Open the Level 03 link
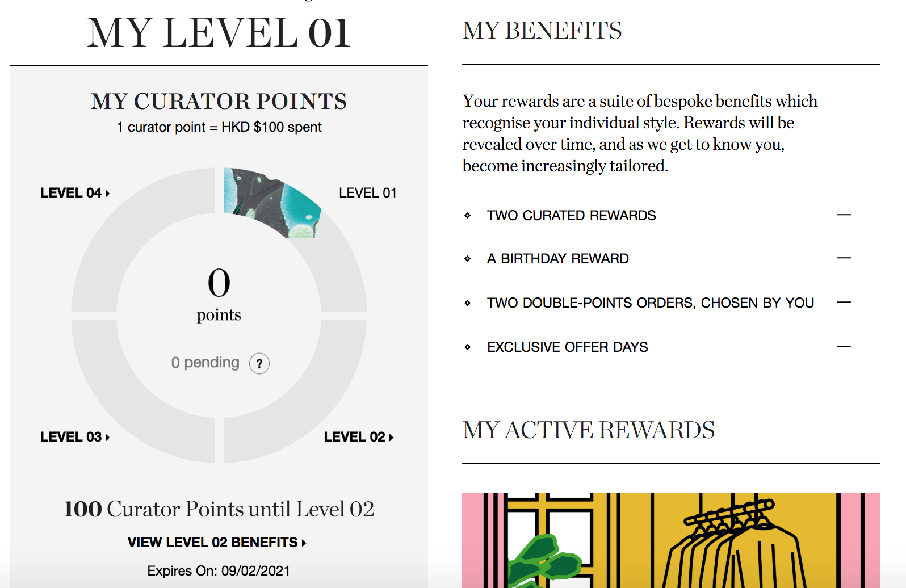Image resolution: width=906 pixels, height=588 pixels. 75,437
